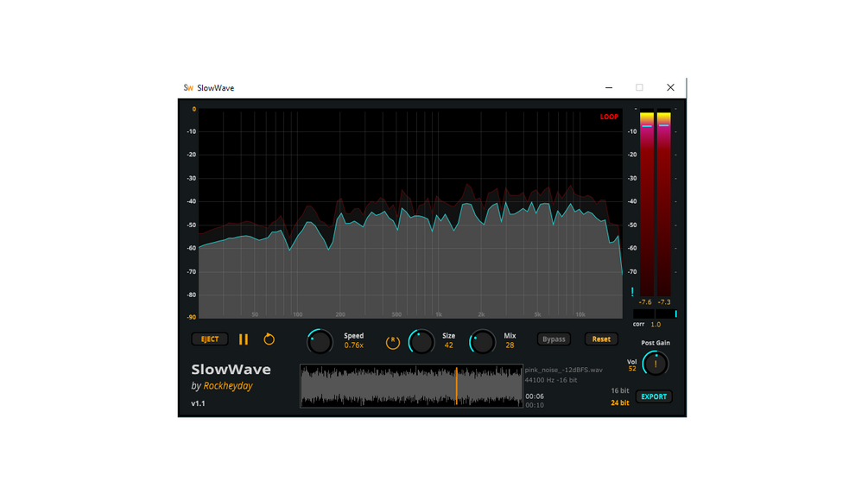Click the Size value 42
This screenshot has width=868, height=488.
point(449,345)
